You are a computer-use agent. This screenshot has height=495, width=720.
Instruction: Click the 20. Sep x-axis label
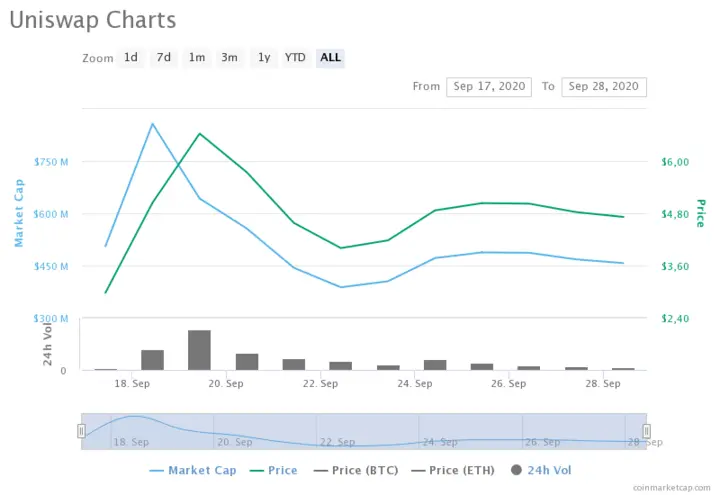tap(226, 384)
